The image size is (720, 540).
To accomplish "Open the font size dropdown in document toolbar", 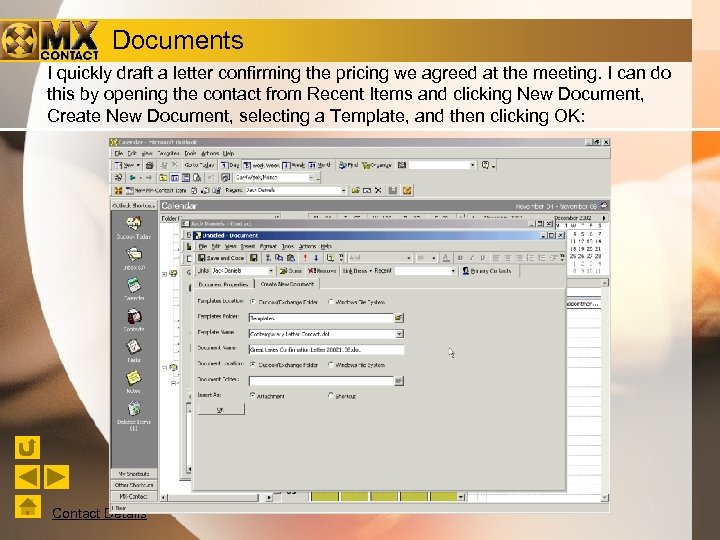I will pyautogui.click(x=433, y=258).
